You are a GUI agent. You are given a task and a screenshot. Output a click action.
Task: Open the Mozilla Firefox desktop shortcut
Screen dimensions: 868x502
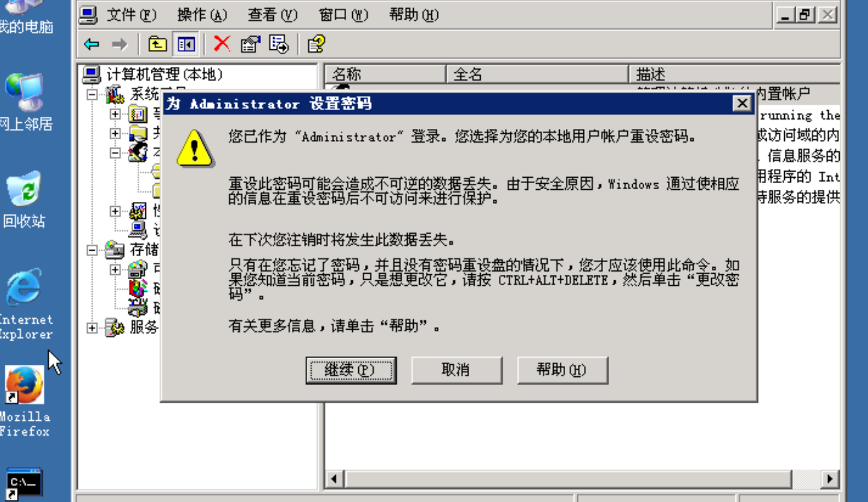pyautogui.click(x=24, y=401)
